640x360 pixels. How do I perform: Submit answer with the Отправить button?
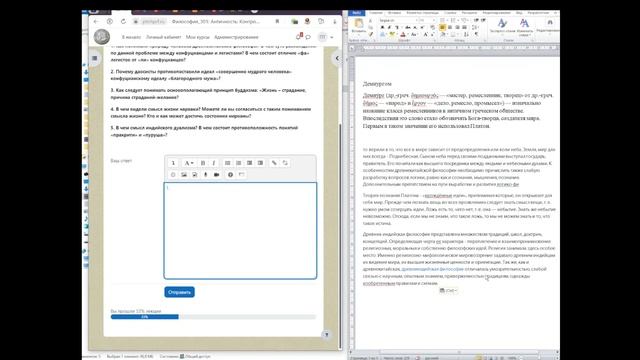point(179,292)
